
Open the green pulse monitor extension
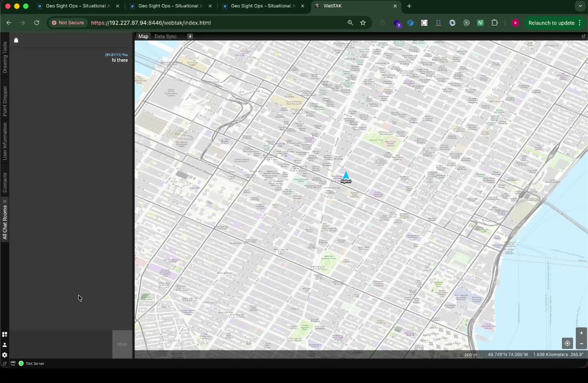[x=481, y=23]
